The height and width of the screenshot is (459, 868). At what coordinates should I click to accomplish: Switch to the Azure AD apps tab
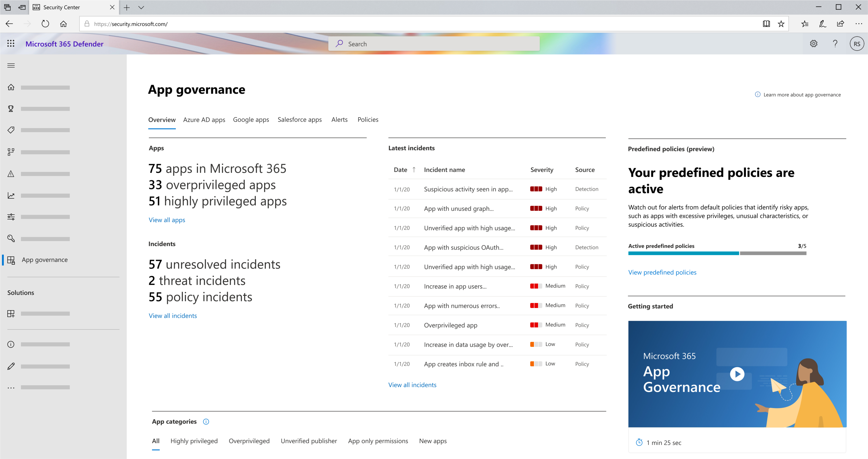pyautogui.click(x=203, y=120)
